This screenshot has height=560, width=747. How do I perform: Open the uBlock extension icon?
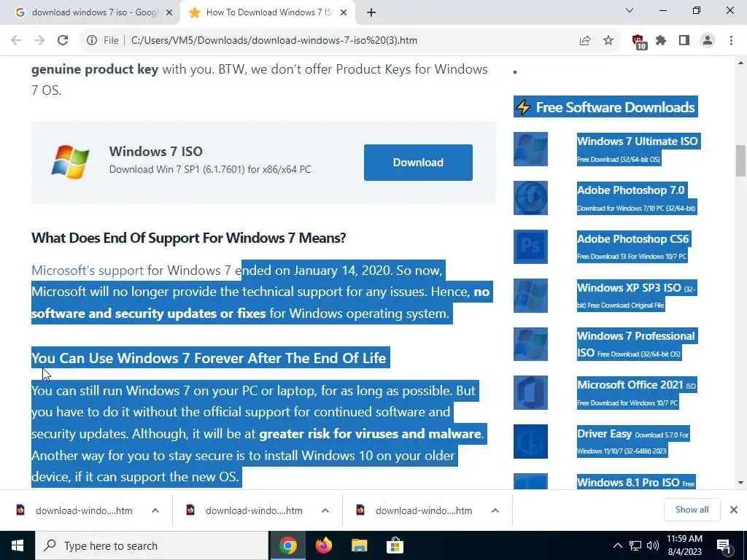pyautogui.click(x=639, y=42)
